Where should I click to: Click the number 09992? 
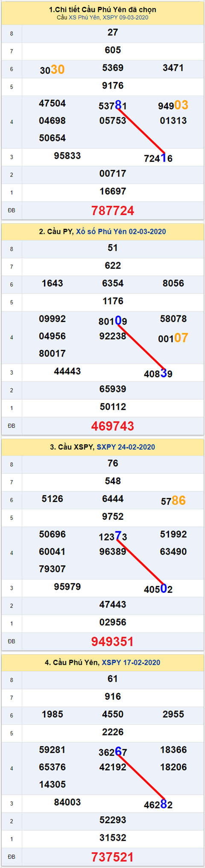click(52, 319)
